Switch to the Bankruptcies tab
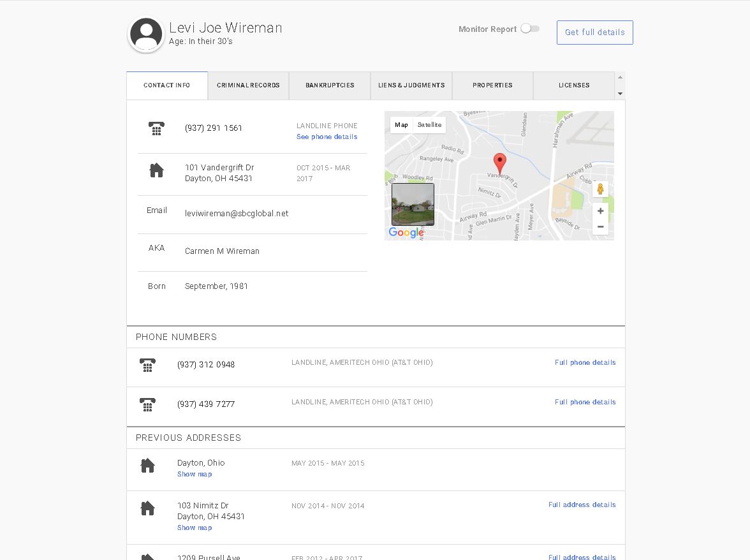 330,85
